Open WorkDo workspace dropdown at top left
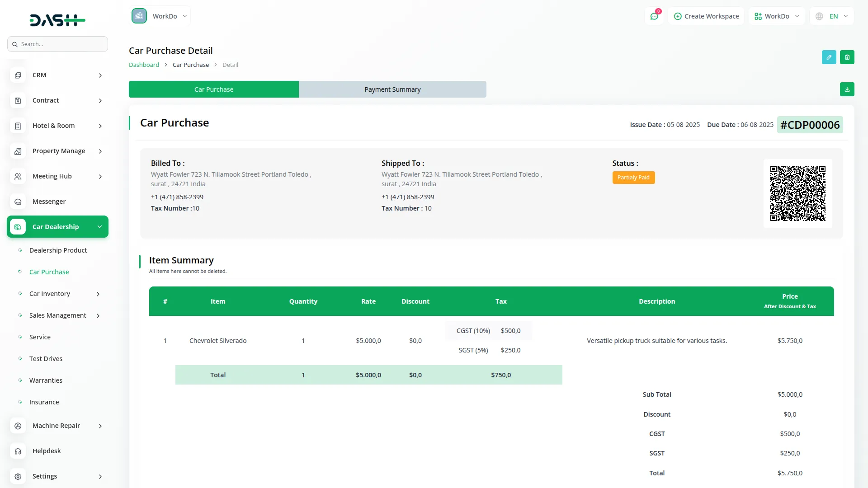The height and width of the screenshot is (488, 868). coord(160,16)
